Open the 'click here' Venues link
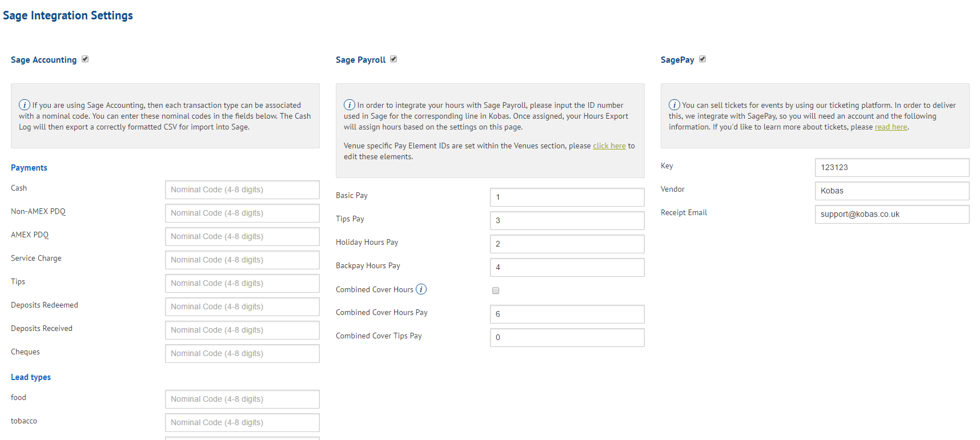Image resolution: width=980 pixels, height=440 pixels. pyautogui.click(x=609, y=146)
